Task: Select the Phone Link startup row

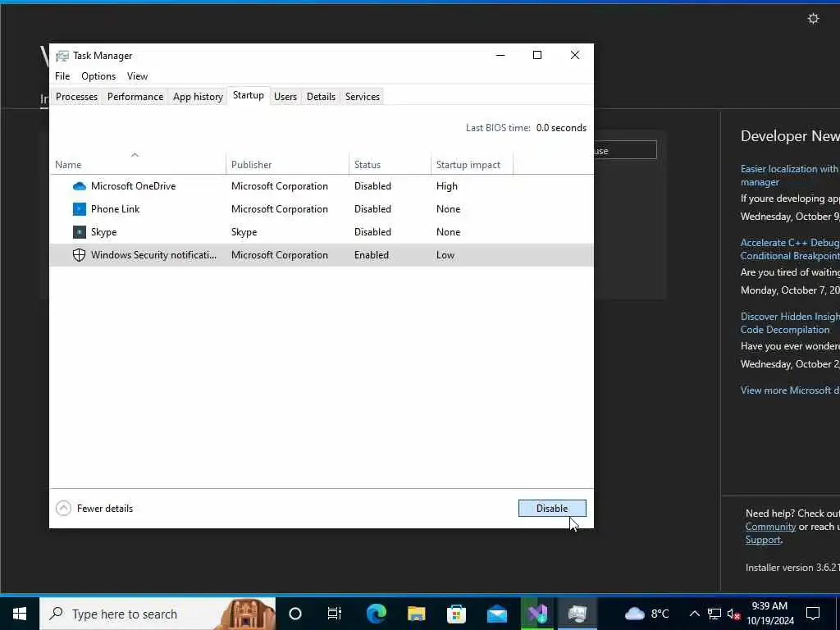Action: click(x=322, y=209)
